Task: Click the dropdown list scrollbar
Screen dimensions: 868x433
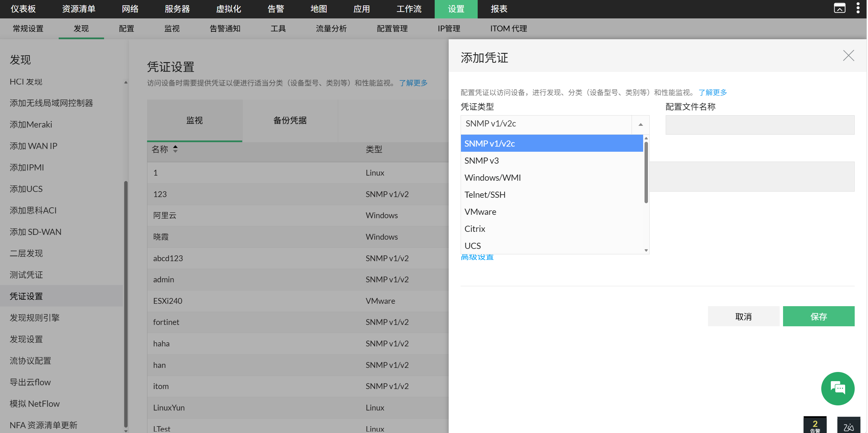Action: (646, 172)
